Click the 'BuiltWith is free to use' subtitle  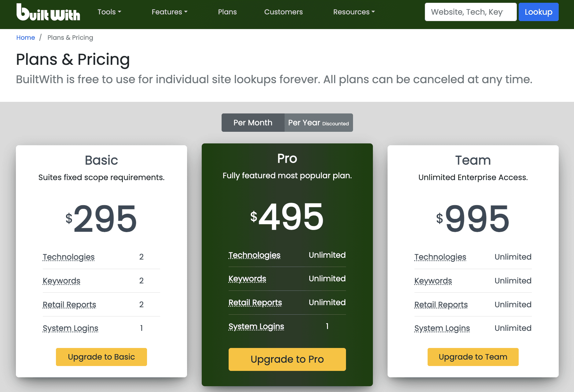tap(274, 80)
